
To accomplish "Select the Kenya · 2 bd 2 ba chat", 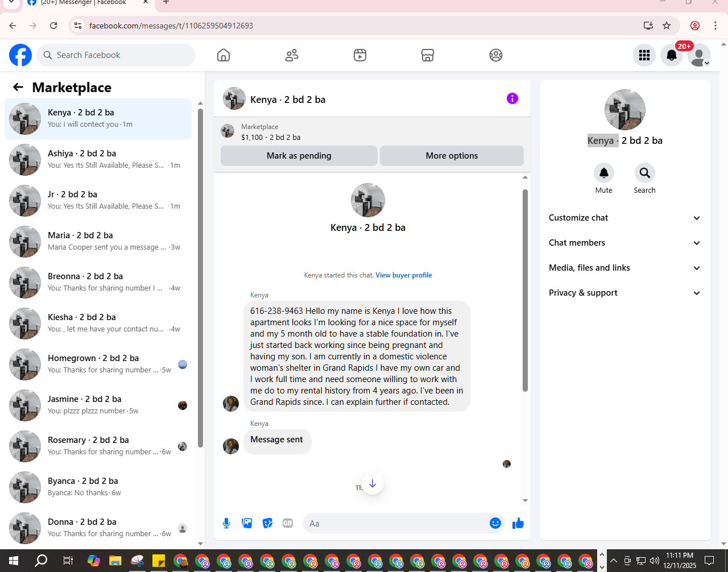I will point(98,119).
